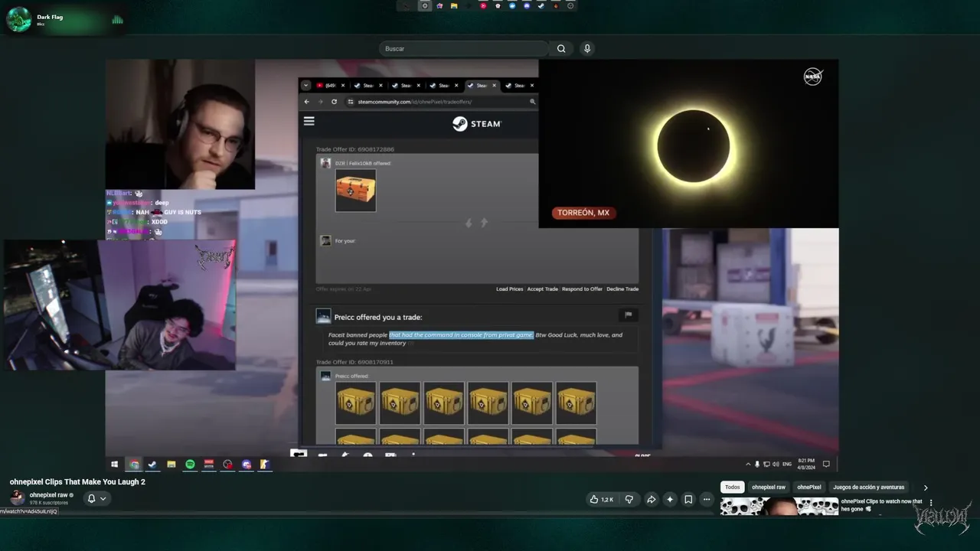Image resolution: width=980 pixels, height=551 pixels.
Task: Like the video with thumbs-up 1,2 K
Action: [601, 500]
